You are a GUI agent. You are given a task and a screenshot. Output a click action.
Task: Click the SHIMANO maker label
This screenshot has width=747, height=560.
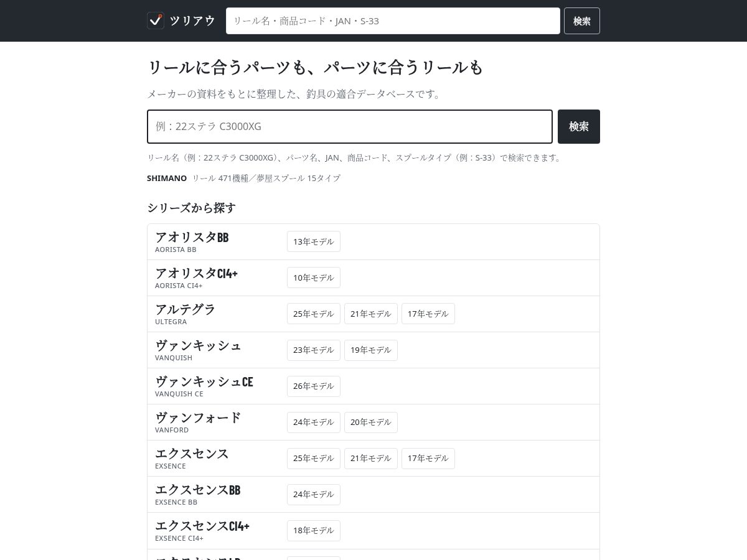click(167, 178)
